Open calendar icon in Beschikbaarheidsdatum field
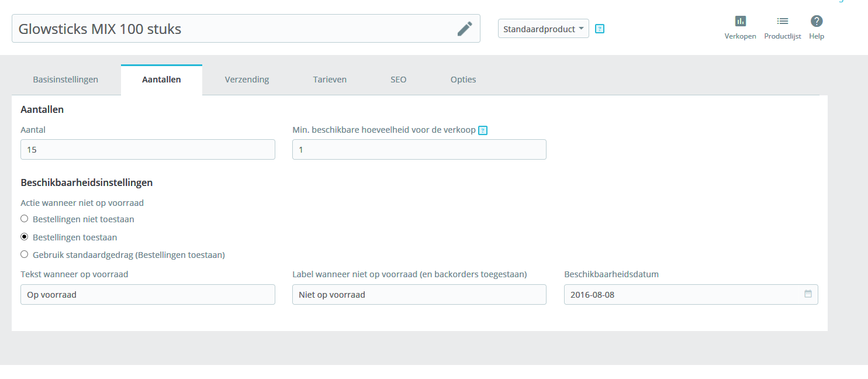The width and height of the screenshot is (868, 379). point(808,294)
